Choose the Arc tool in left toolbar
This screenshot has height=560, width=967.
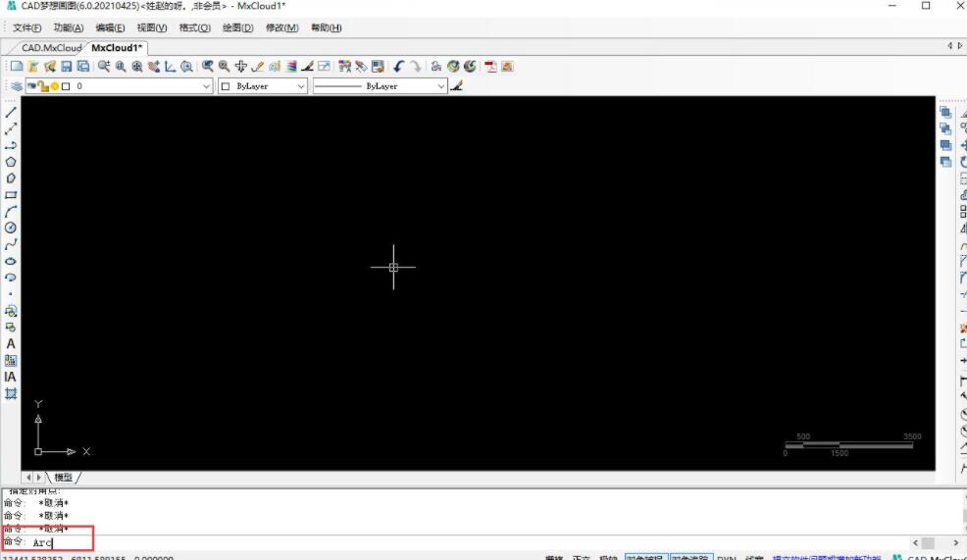point(11,211)
